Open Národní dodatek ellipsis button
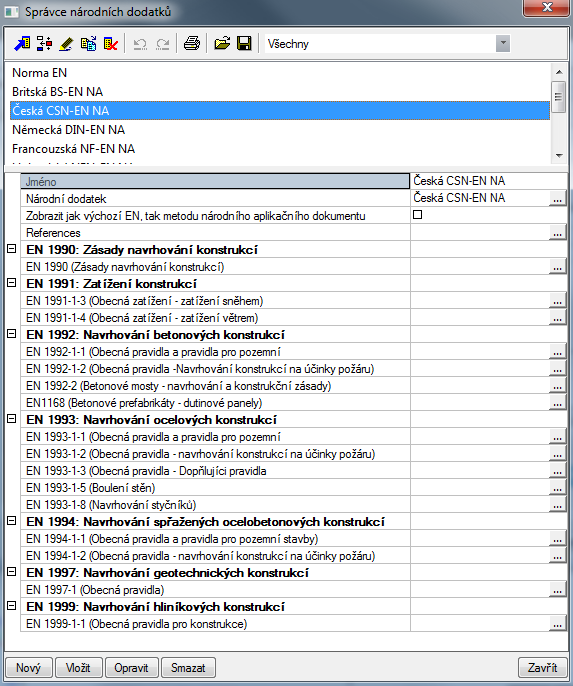 (x=557, y=199)
